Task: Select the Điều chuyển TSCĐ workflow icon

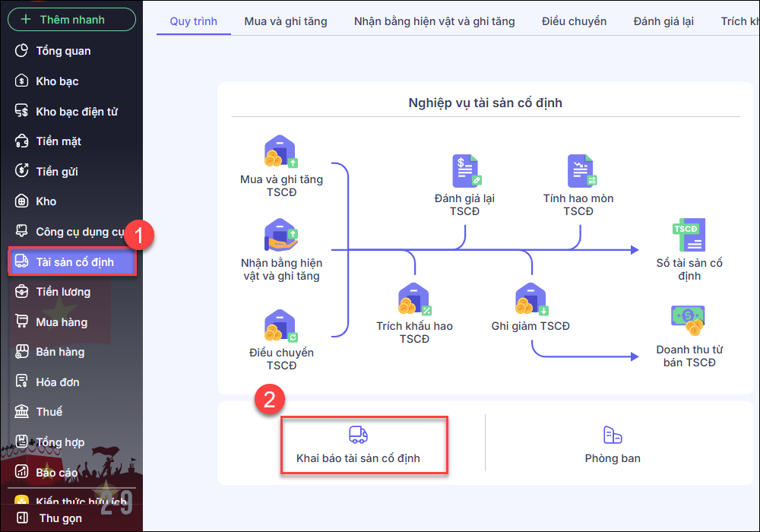Action: (280, 325)
